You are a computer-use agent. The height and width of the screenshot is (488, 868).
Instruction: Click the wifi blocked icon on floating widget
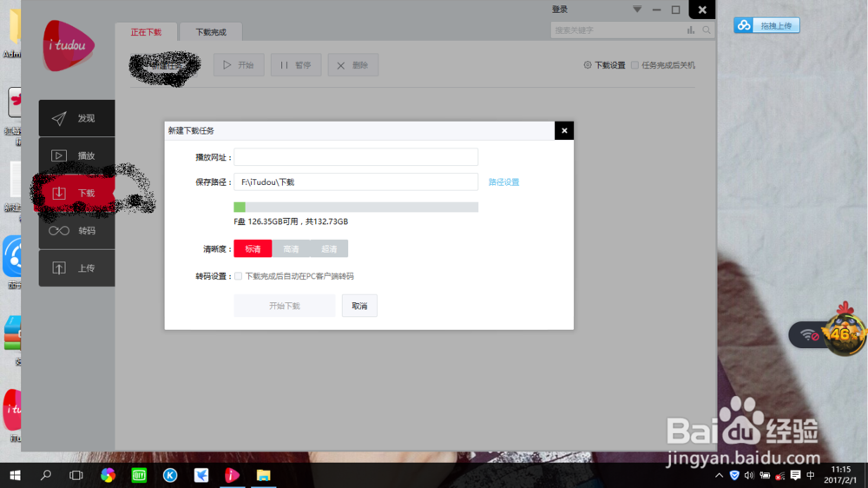click(809, 335)
